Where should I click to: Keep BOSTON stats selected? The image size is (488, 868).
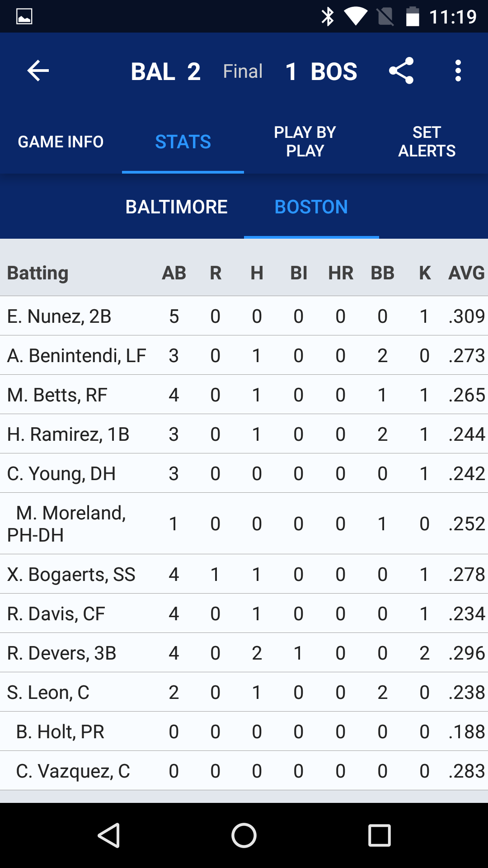pyautogui.click(x=311, y=207)
